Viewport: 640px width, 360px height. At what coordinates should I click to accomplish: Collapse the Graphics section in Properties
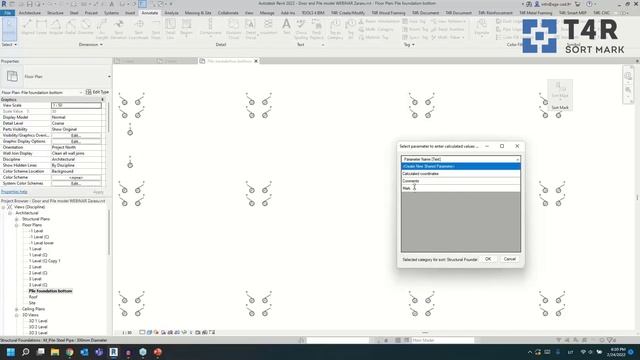102,99
